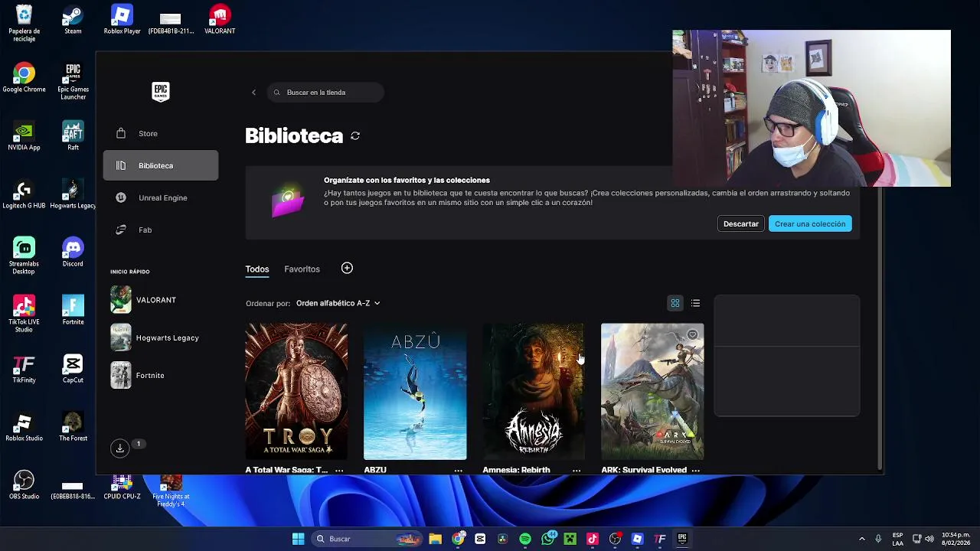Dismiss the collections tip with Descartar
980x551 pixels.
pos(740,223)
